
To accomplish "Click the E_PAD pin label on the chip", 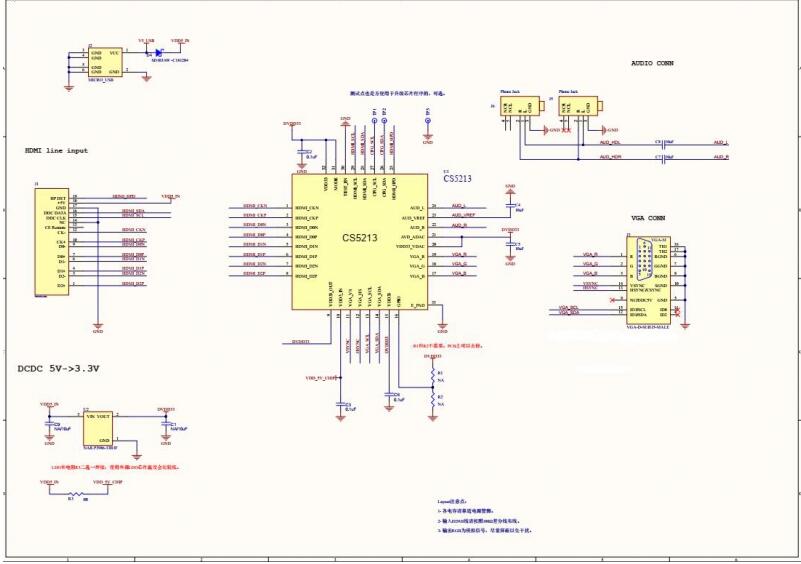I will (x=418, y=306).
